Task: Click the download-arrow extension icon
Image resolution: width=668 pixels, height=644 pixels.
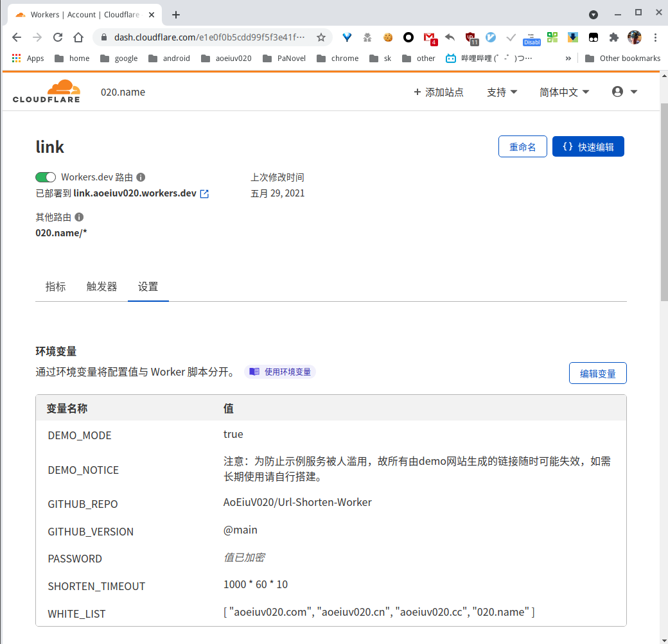Action: (572, 37)
